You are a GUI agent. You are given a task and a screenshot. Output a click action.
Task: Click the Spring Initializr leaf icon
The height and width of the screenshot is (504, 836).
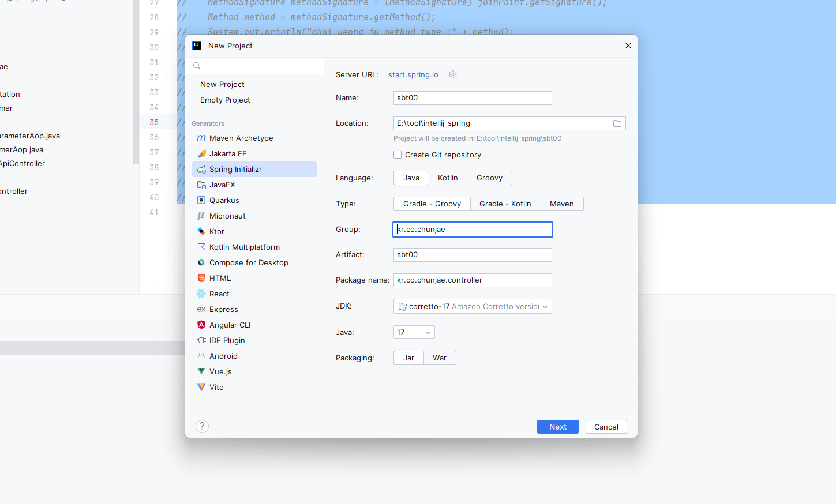point(201,169)
